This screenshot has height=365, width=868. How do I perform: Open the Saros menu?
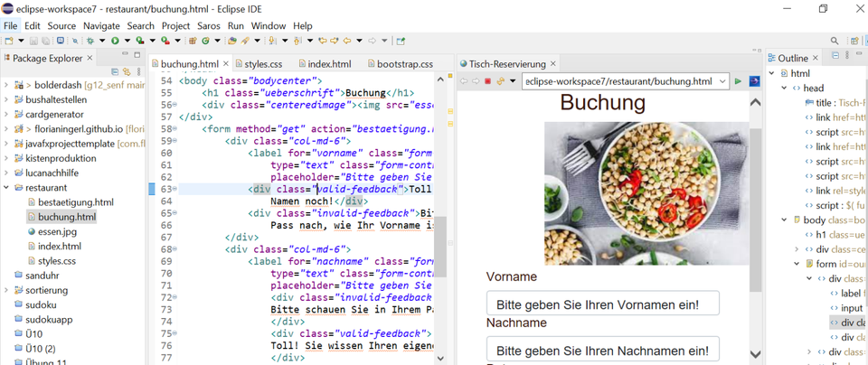pos(209,25)
